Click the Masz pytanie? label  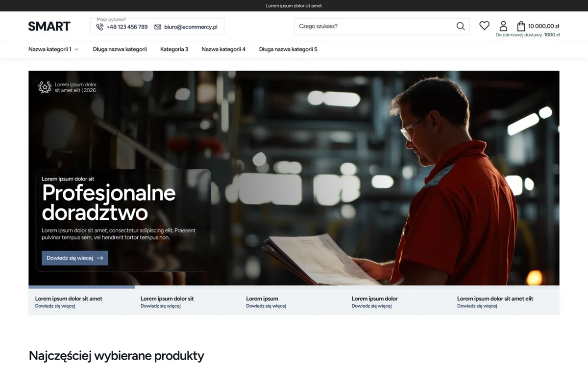[x=111, y=20]
